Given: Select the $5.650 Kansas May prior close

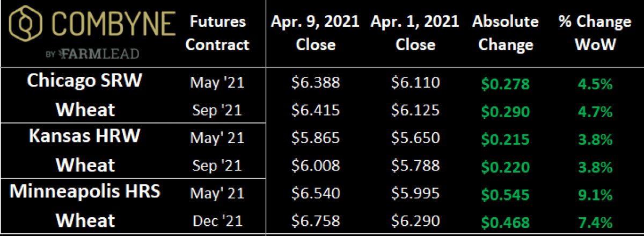Looking at the screenshot, I should [415, 138].
